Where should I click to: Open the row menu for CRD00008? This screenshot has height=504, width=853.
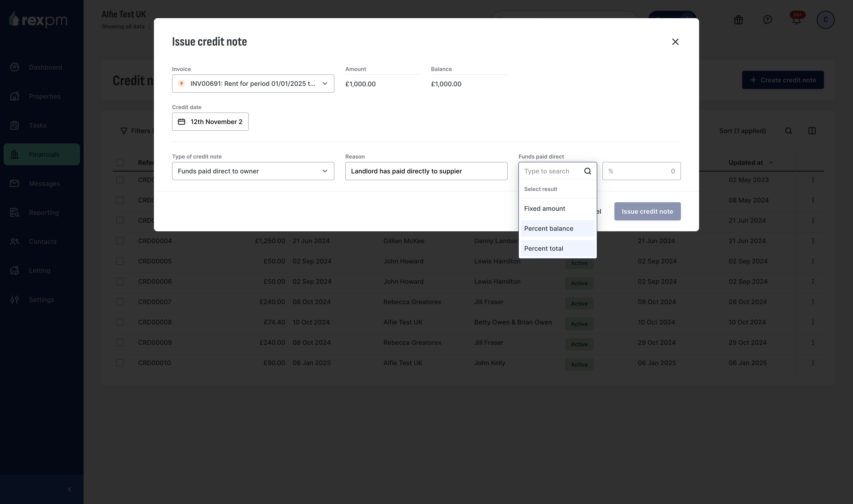[x=813, y=322]
